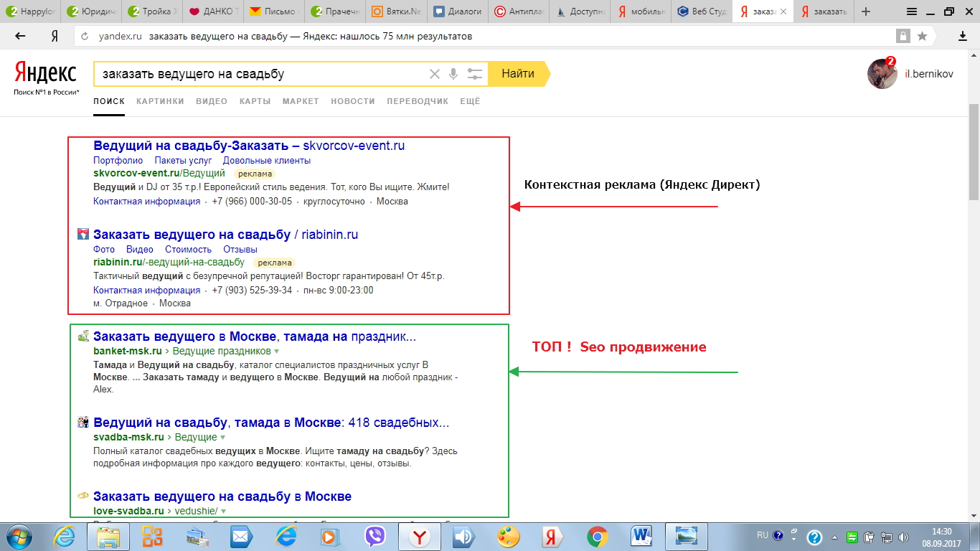Screen dimensions: 980x551
Task: Open il.bernikov profile avatar
Action: point(882,74)
